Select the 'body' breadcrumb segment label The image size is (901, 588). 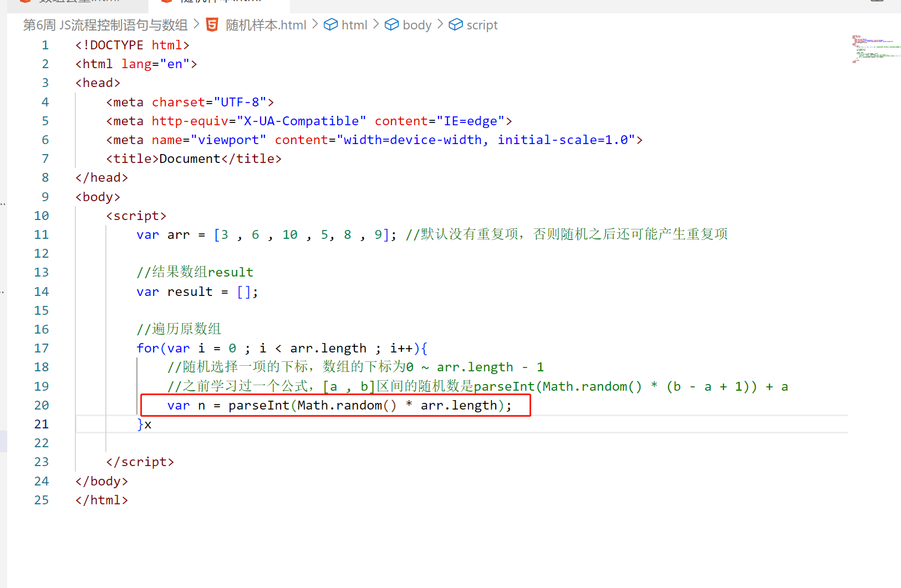417,25
